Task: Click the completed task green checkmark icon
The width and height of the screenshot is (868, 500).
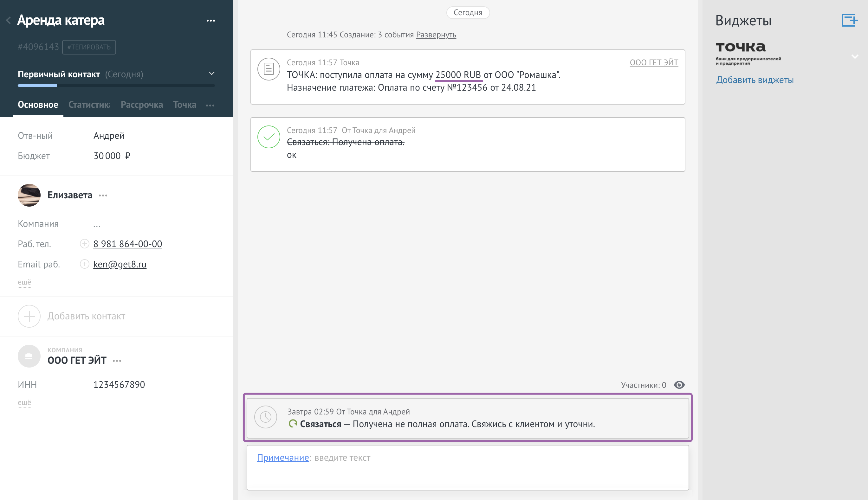Action: tap(269, 137)
